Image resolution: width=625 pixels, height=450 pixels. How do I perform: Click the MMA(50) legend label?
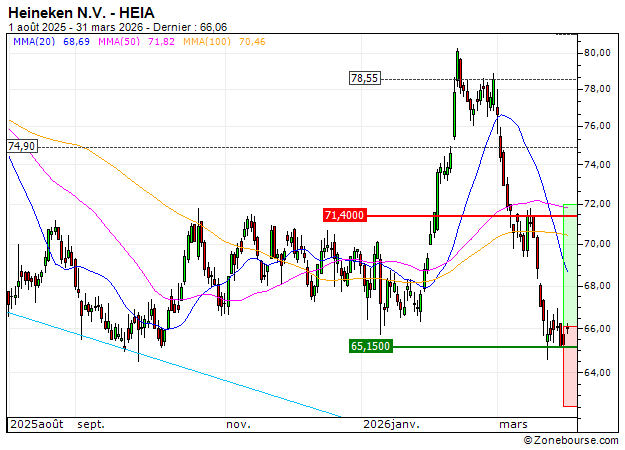click(x=119, y=42)
